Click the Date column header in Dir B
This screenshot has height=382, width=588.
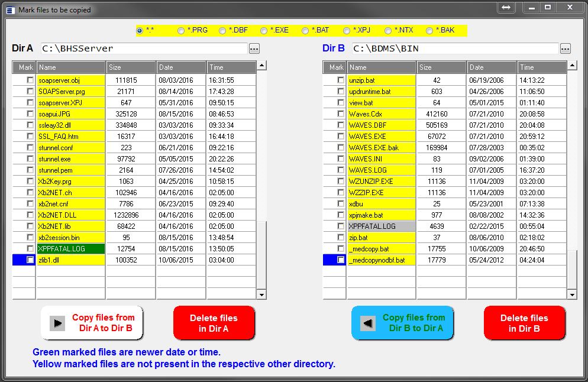(492, 67)
